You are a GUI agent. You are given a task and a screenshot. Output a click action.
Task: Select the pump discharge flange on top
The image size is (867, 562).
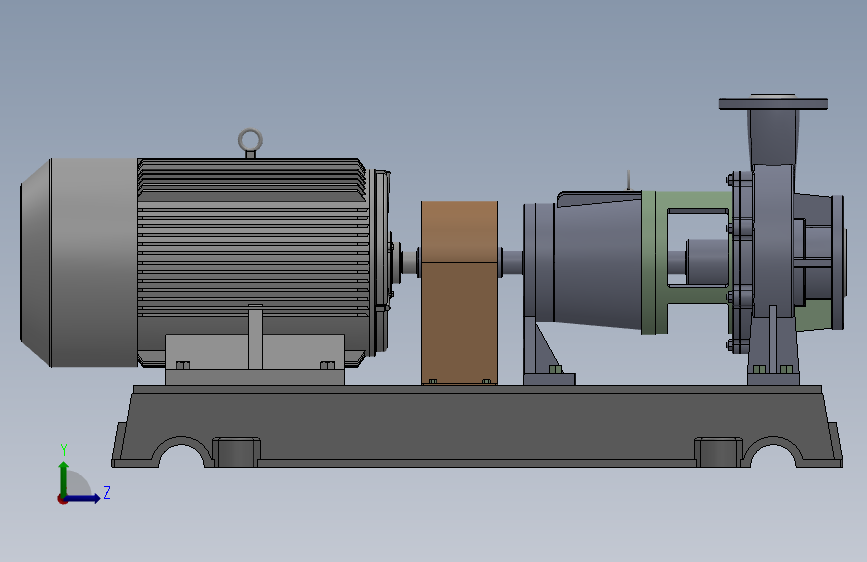pyautogui.click(x=773, y=103)
